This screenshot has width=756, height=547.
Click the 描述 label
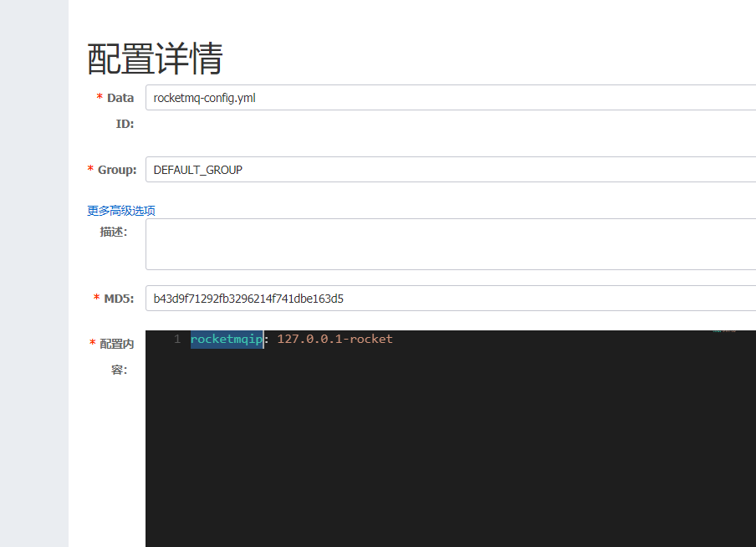point(113,232)
